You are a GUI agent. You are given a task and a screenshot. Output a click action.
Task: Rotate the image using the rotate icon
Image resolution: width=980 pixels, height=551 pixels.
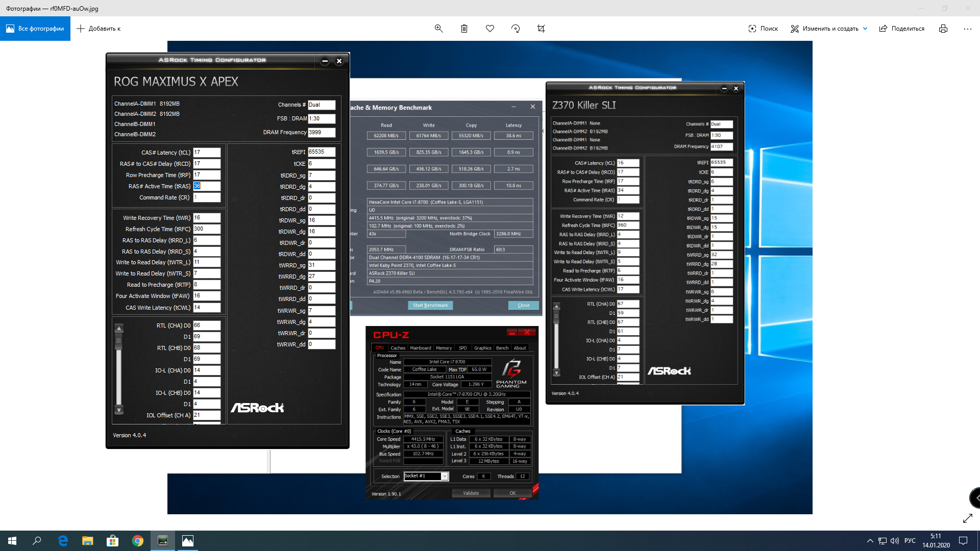click(516, 29)
